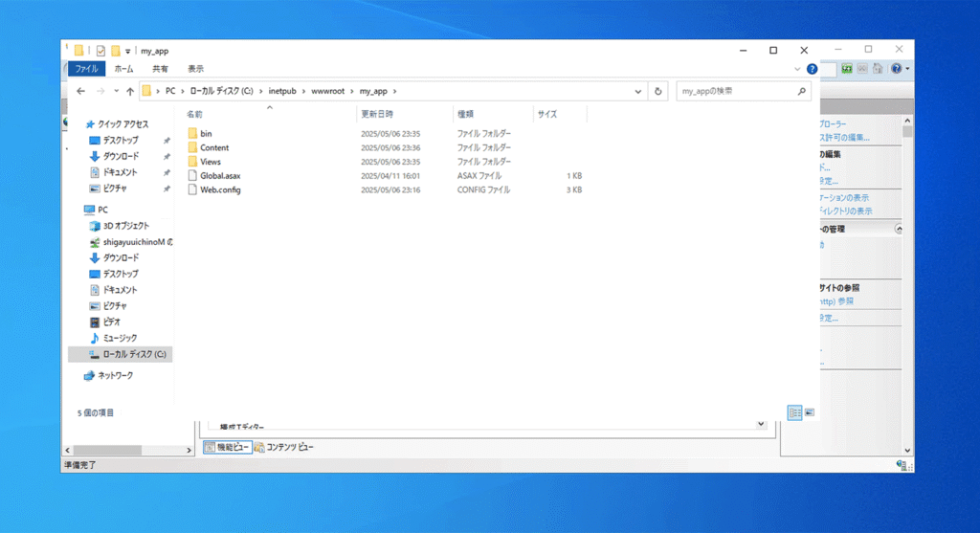
Task: Sort by the 更新日時 column header
Action: [x=377, y=114]
